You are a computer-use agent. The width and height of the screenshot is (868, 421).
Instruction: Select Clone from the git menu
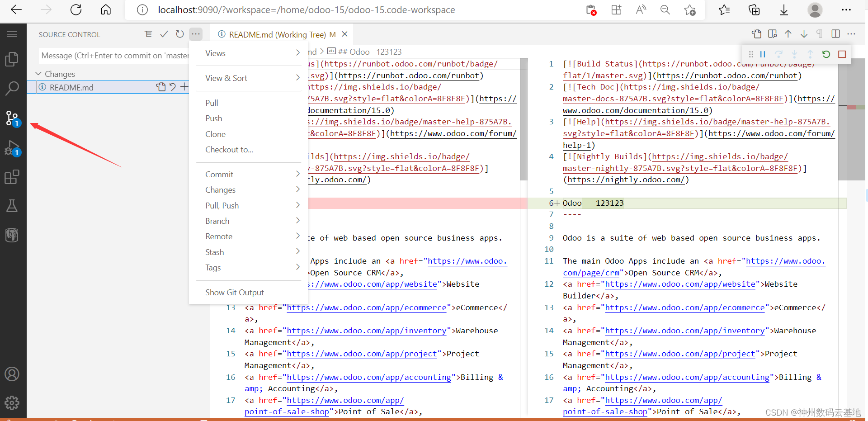click(x=249, y=134)
